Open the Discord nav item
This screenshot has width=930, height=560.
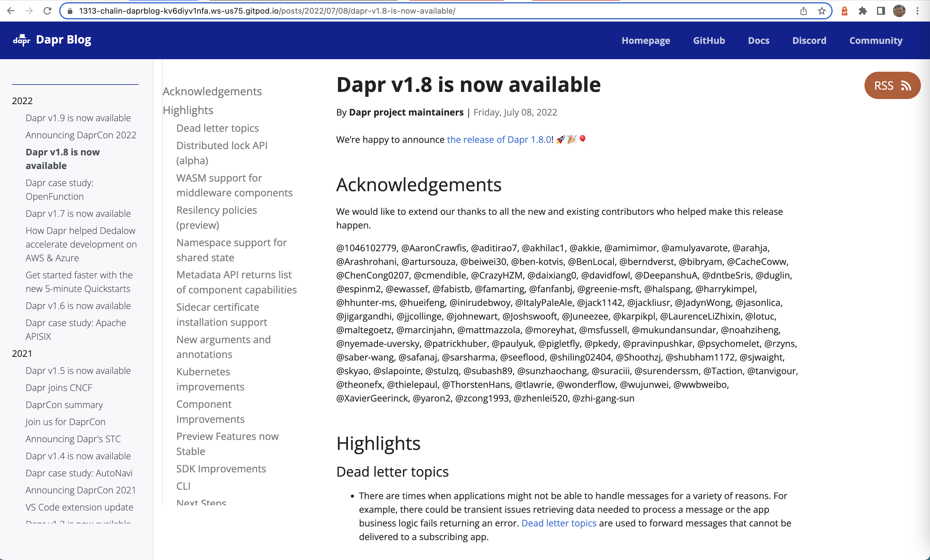coord(809,40)
